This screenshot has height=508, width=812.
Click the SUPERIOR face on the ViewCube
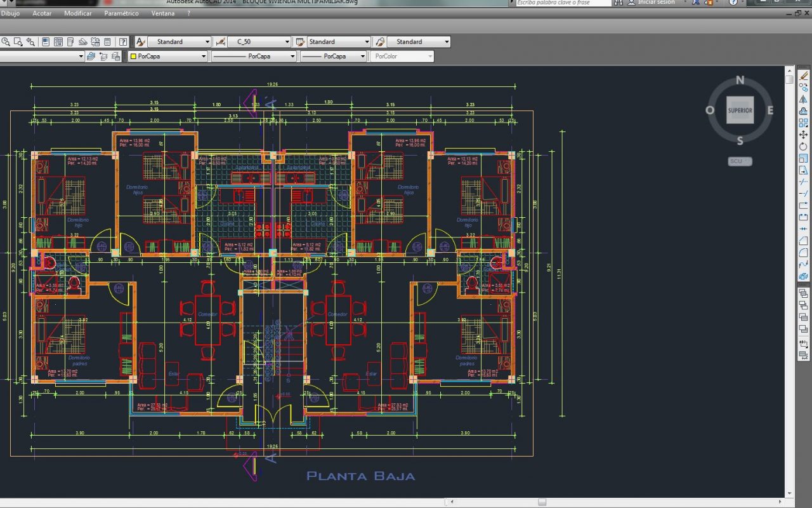click(740, 110)
